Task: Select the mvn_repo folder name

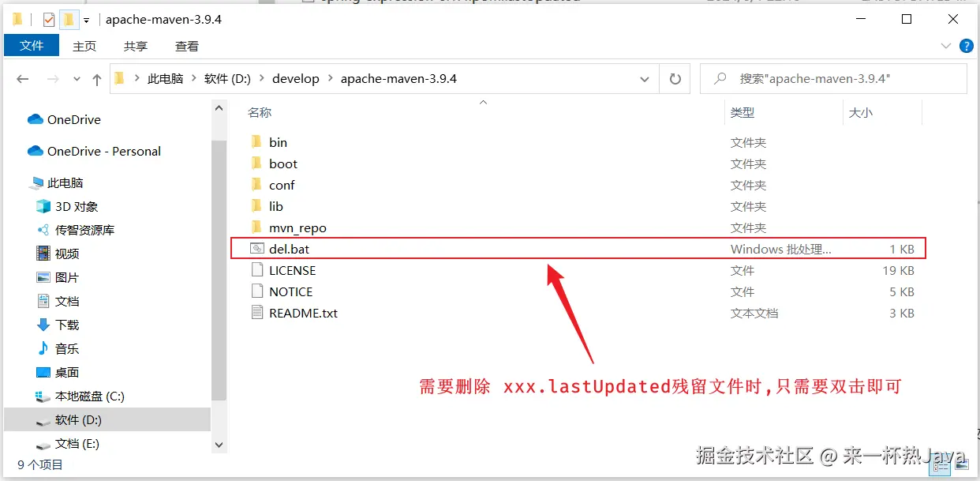Action: pos(297,227)
